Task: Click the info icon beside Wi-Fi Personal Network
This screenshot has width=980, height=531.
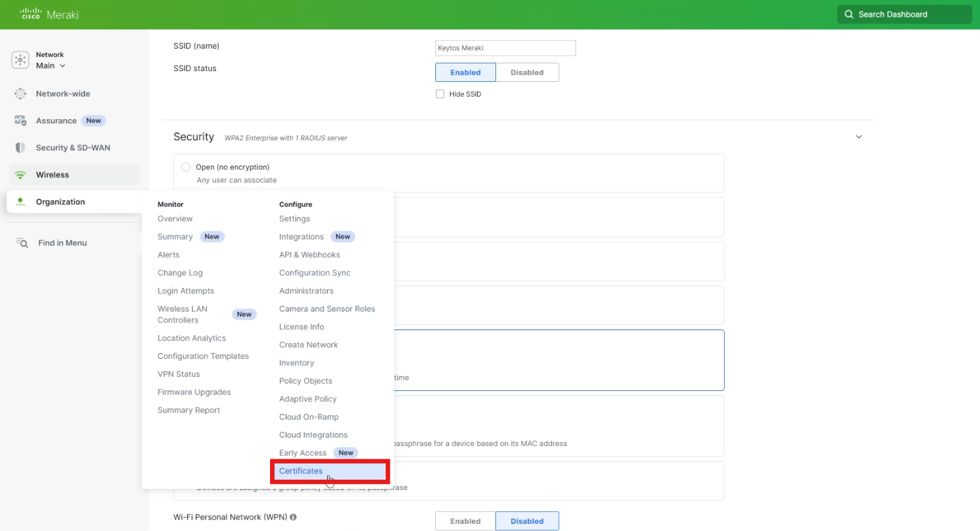Action: coord(293,517)
